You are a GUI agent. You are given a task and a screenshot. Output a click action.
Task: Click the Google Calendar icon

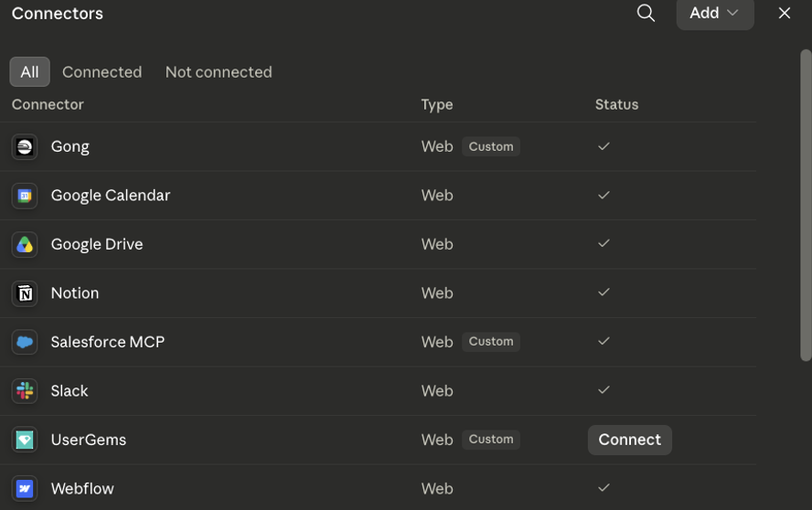pos(25,196)
